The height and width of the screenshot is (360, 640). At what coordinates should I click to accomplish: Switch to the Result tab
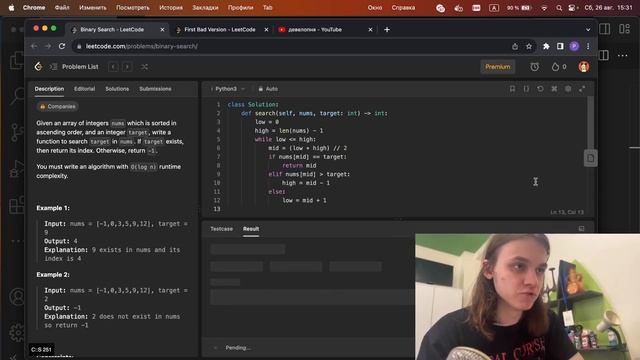click(x=251, y=229)
